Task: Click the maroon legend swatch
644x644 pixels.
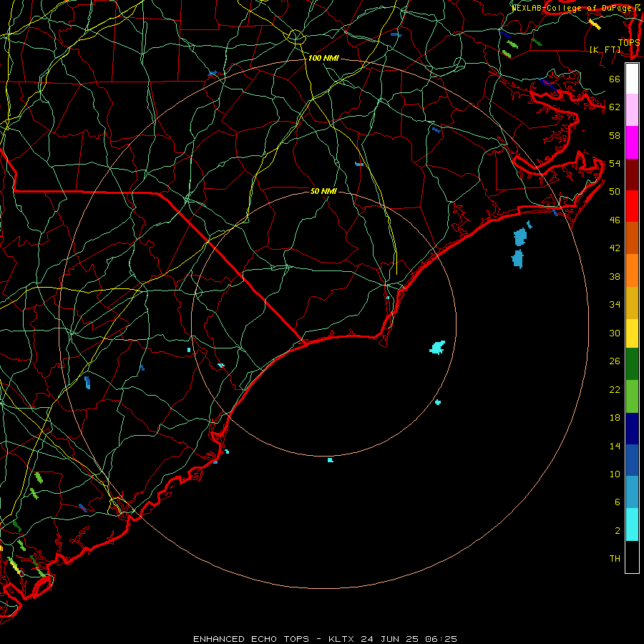Action: [x=632, y=175]
